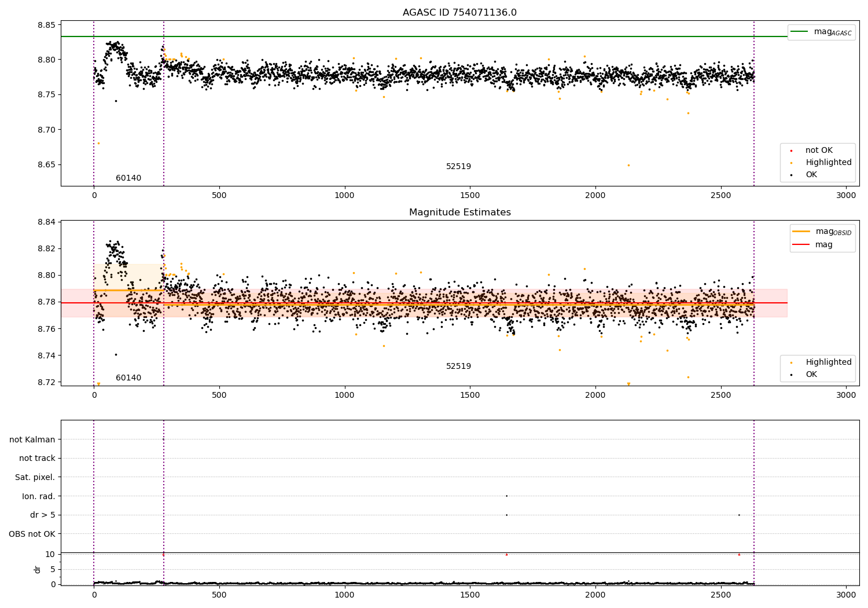868x608 pixels.
Task: Click the 'dr > 5' row label
Action: (x=42, y=515)
